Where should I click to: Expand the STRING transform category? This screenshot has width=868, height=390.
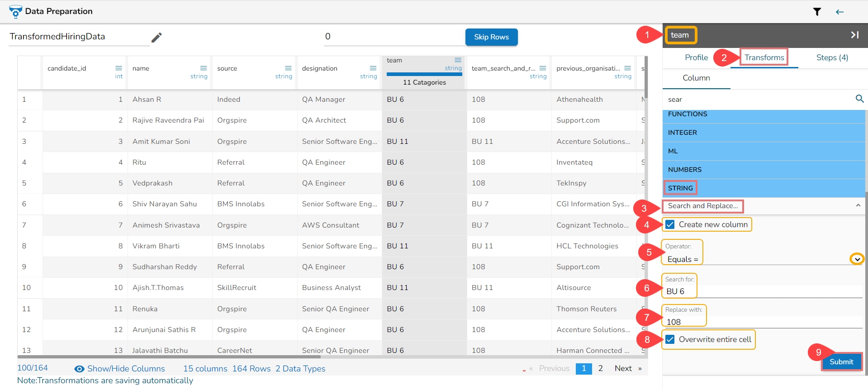tap(764, 188)
